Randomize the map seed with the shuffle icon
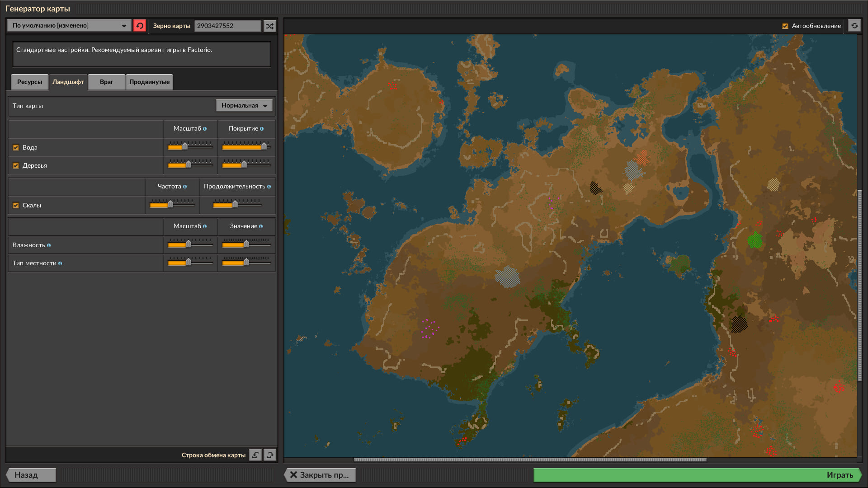The width and height of the screenshot is (868, 488). tap(270, 26)
